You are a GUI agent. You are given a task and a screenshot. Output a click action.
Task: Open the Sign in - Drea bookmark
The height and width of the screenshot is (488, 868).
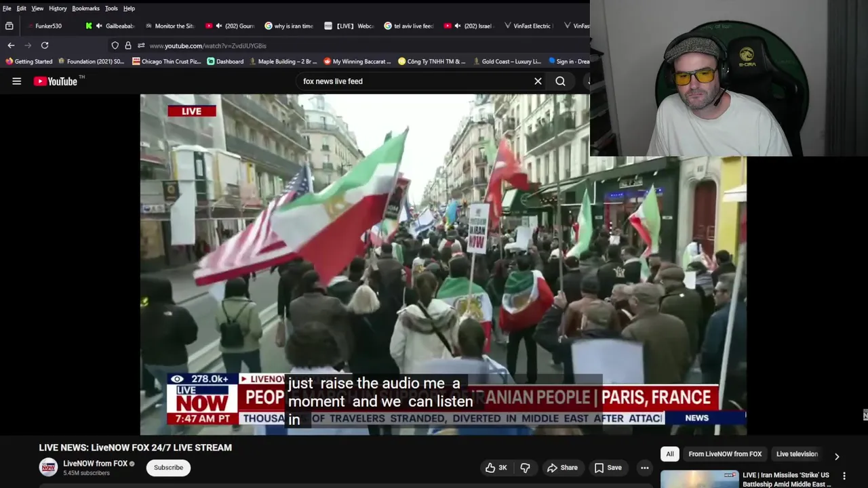tap(568, 61)
